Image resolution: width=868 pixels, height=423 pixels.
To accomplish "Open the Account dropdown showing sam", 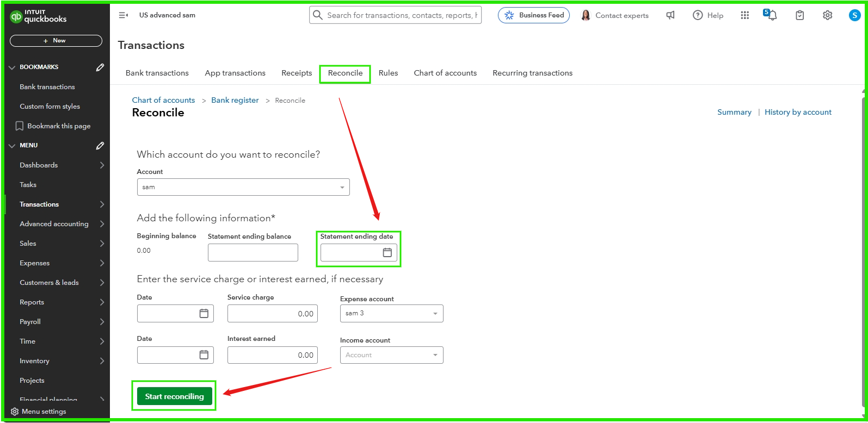I will coord(243,187).
